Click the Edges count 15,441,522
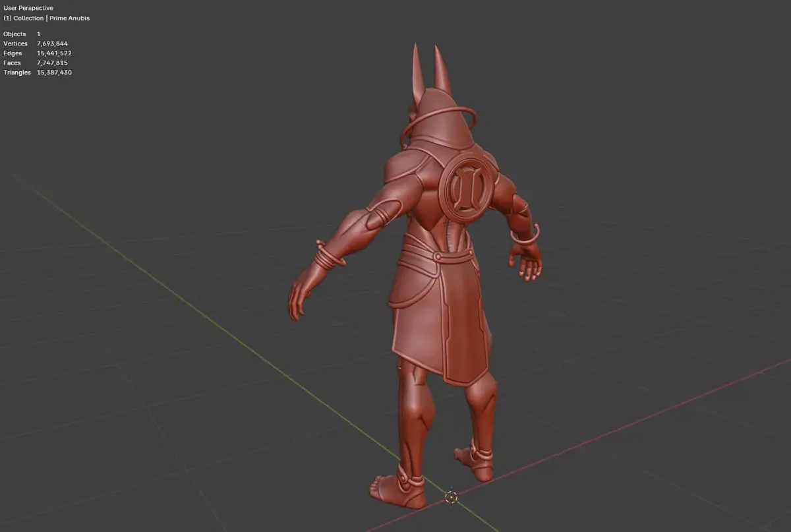Screen dimensions: 791x532 pyautogui.click(x=54, y=53)
